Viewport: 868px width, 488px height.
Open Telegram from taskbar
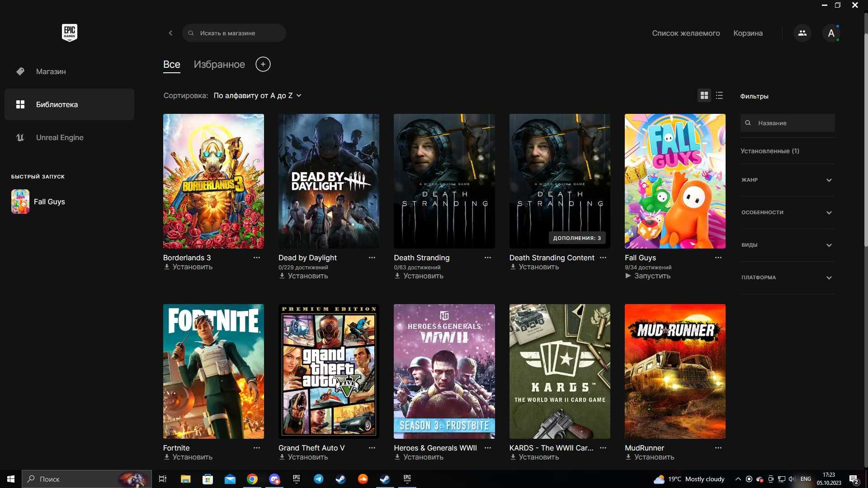click(x=319, y=479)
